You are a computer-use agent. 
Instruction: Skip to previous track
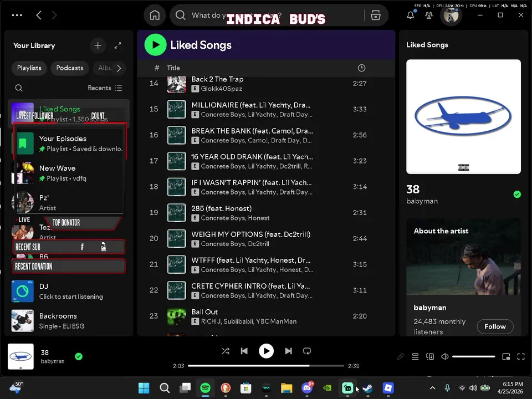click(x=244, y=351)
